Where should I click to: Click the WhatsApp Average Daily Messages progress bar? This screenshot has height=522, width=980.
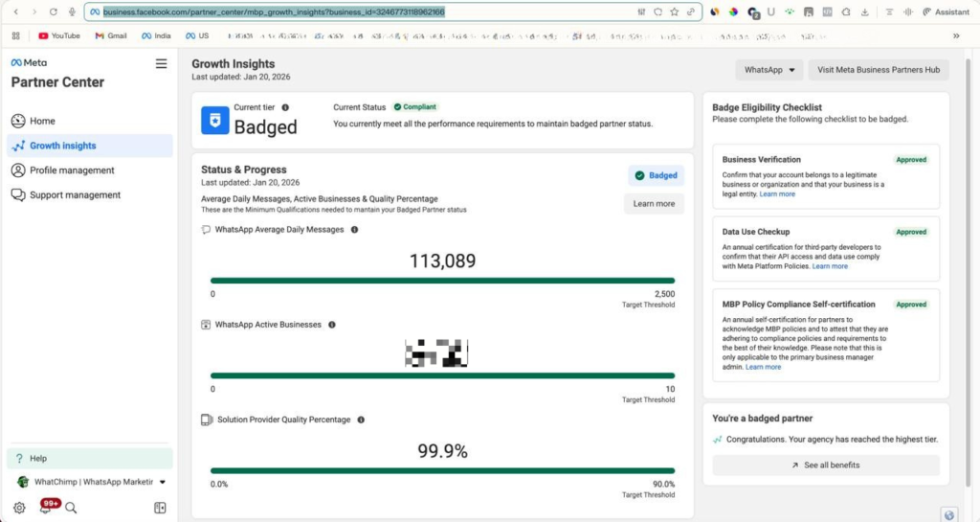tap(442, 281)
